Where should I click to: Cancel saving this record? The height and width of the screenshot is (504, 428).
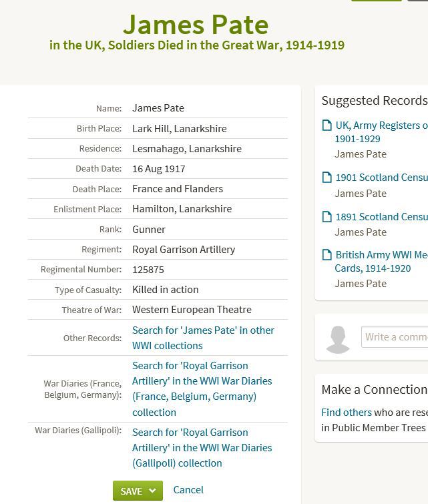point(188,489)
